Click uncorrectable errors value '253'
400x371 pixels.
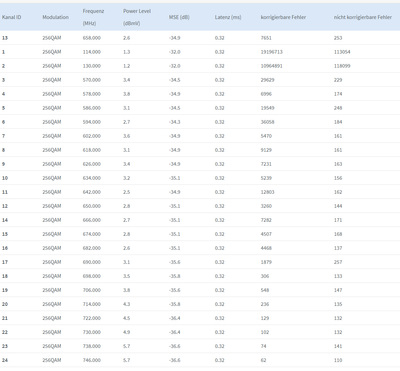tap(338, 38)
